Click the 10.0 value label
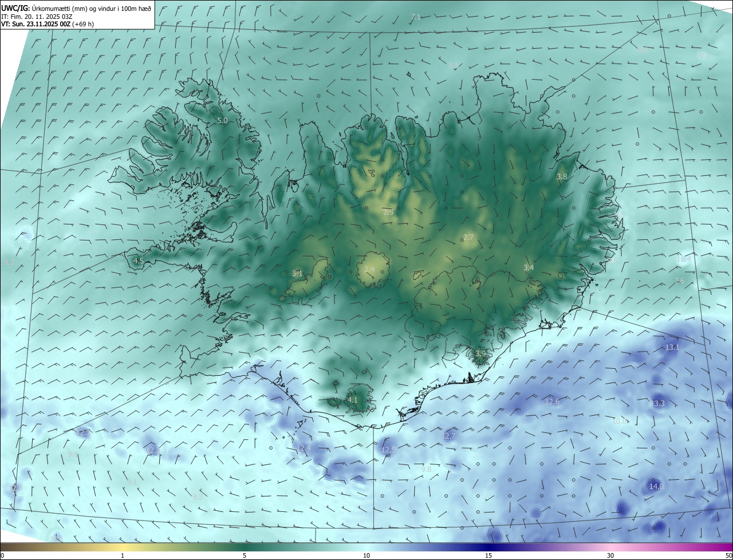The height and width of the screenshot is (560, 733). point(620,421)
